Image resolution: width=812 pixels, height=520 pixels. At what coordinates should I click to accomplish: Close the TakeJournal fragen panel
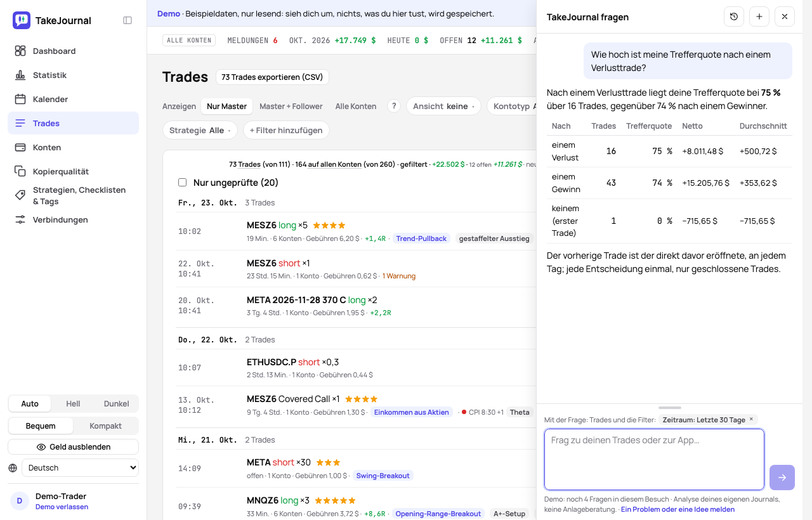785,16
